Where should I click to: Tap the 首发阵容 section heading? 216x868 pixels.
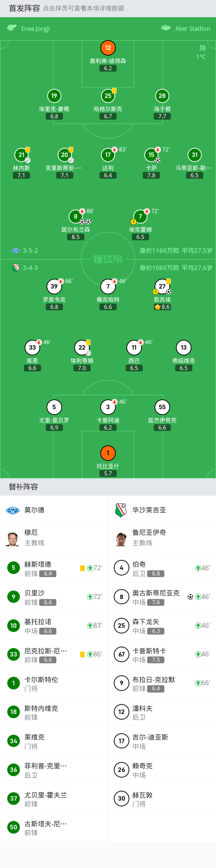(24, 8)
